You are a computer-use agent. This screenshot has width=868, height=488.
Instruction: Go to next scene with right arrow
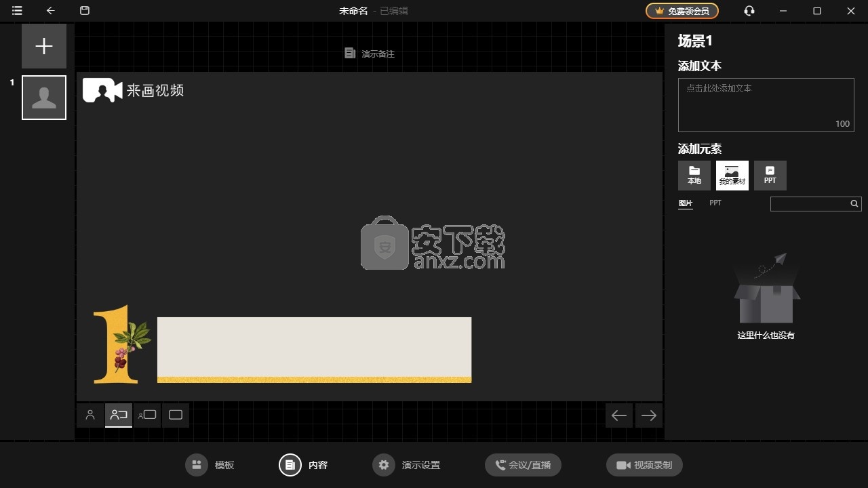[649, 415]
